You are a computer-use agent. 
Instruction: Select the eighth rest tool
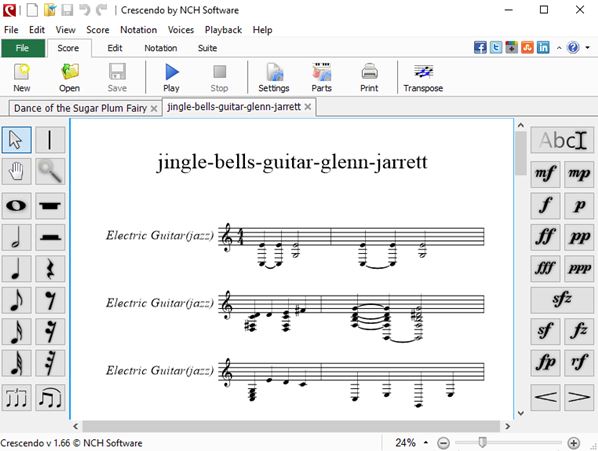(50, 300)
